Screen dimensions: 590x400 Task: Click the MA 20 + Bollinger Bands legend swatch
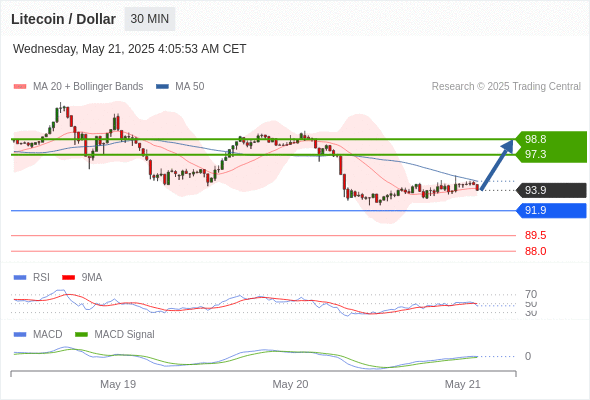click(x=20, y=87)
